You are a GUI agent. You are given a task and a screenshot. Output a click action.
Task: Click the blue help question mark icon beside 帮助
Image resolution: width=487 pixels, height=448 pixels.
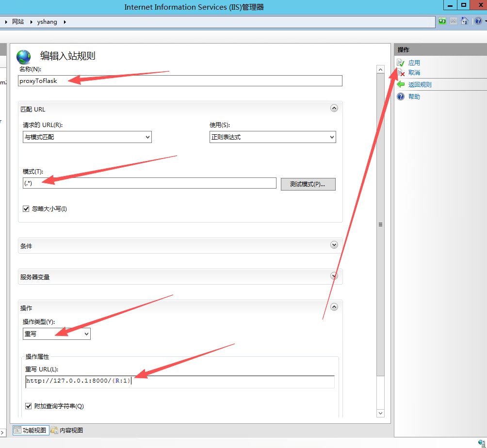[401, 96]
